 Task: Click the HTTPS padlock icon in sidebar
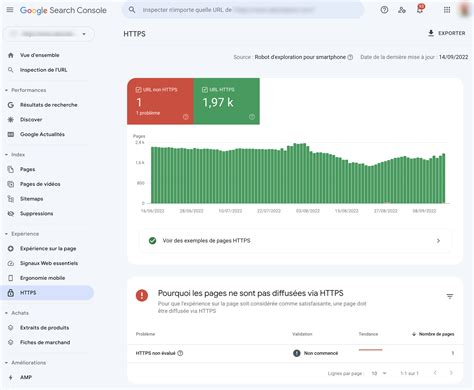click(x=11, y=293)
